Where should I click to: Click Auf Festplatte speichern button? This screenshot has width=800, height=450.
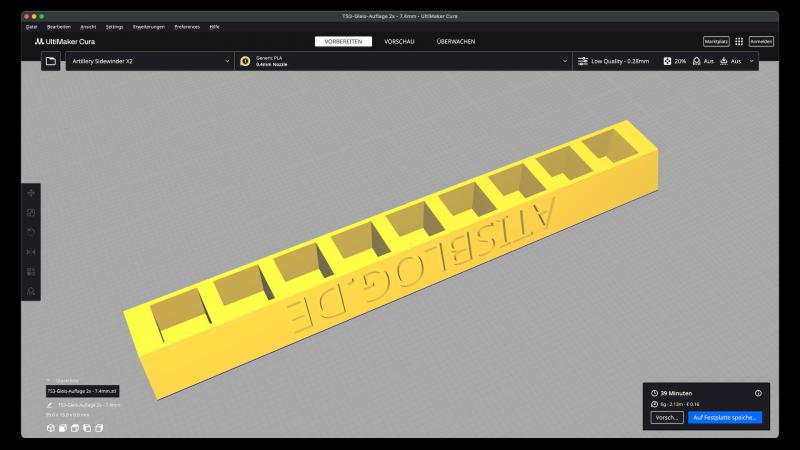(725, 417)
